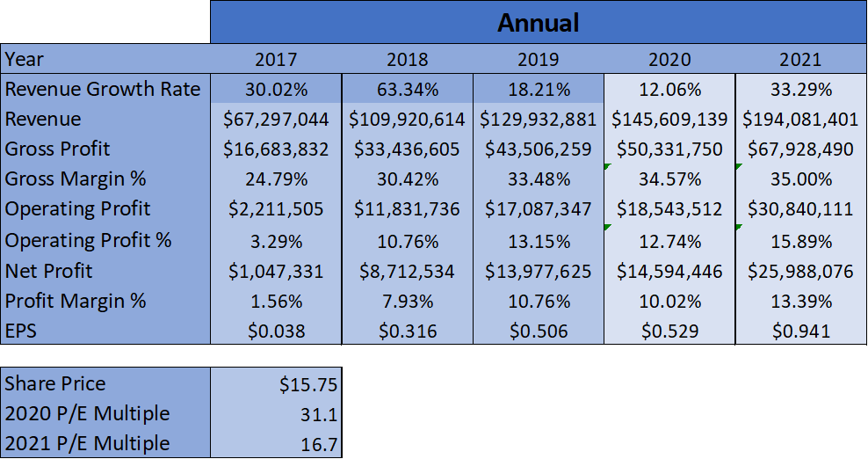Image resolution: width=868 pixels, height=459 pixels.
Task: Select the $14,594,446 net profit cell
Action: 669,271
